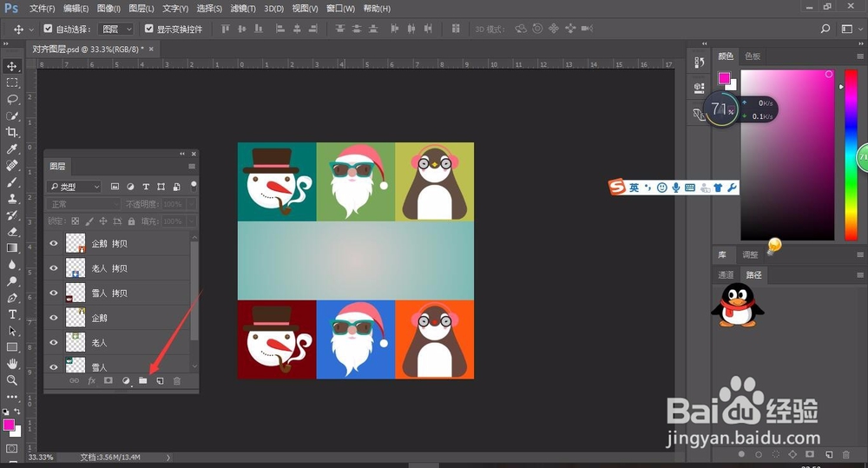Select the Brush tool

point(11,181)
